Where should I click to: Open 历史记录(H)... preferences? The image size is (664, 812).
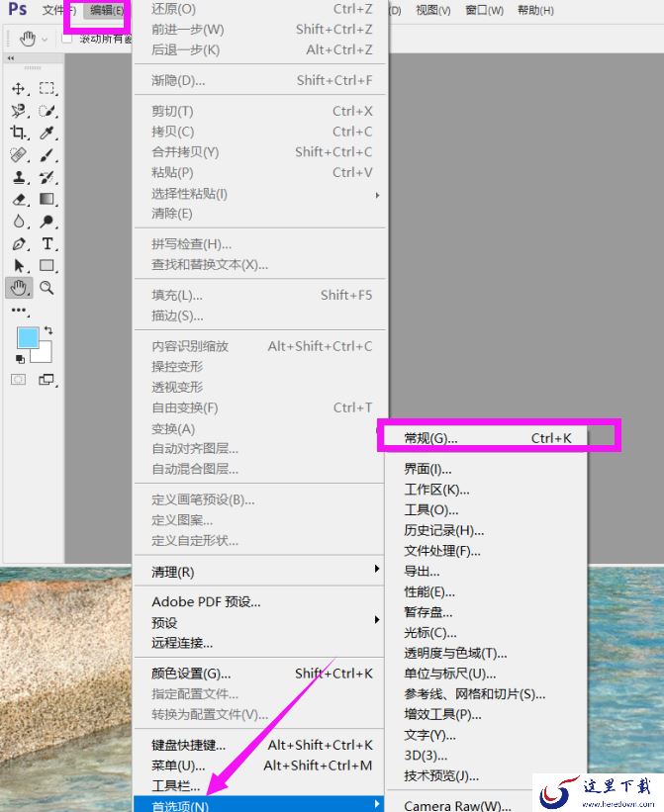tap(487, 530)
